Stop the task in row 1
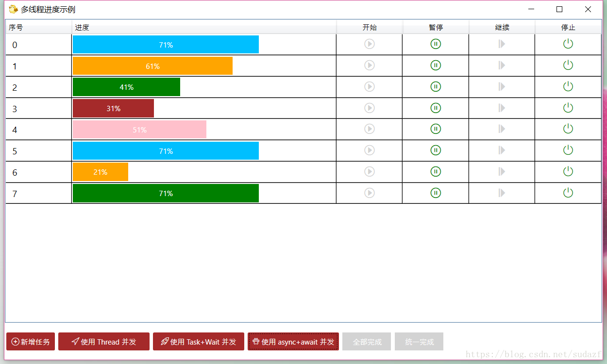The image size is (607, 364). (x=568, y=65)
